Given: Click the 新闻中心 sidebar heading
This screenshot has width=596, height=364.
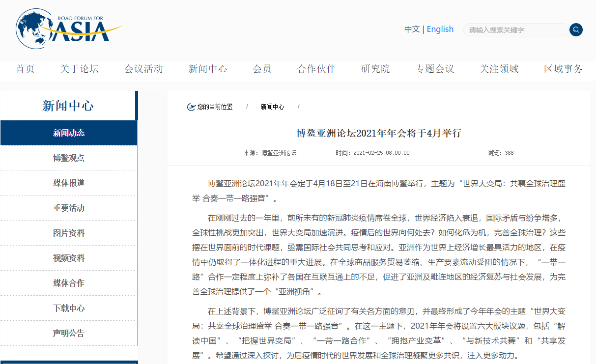Looking at the screenshot, I should coord(68,106).
